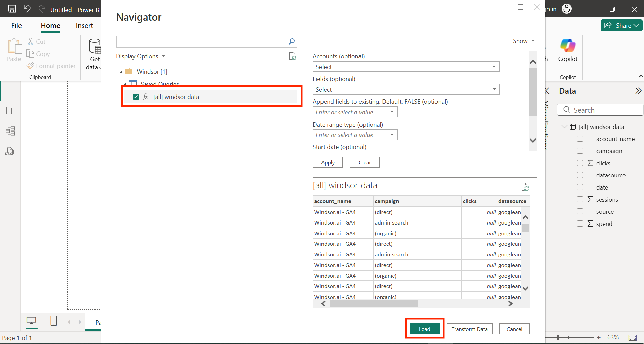Click the Clear button
The image size is (644, 344).
point(365,162)
